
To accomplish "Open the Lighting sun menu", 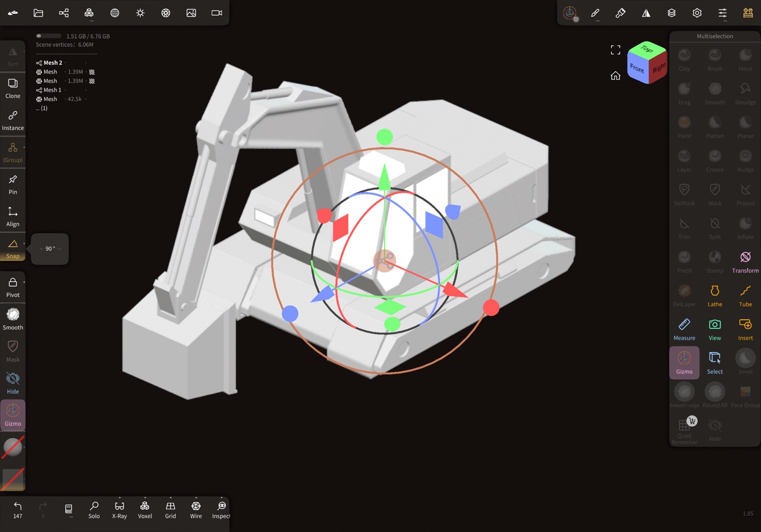I will click(140, 12).
